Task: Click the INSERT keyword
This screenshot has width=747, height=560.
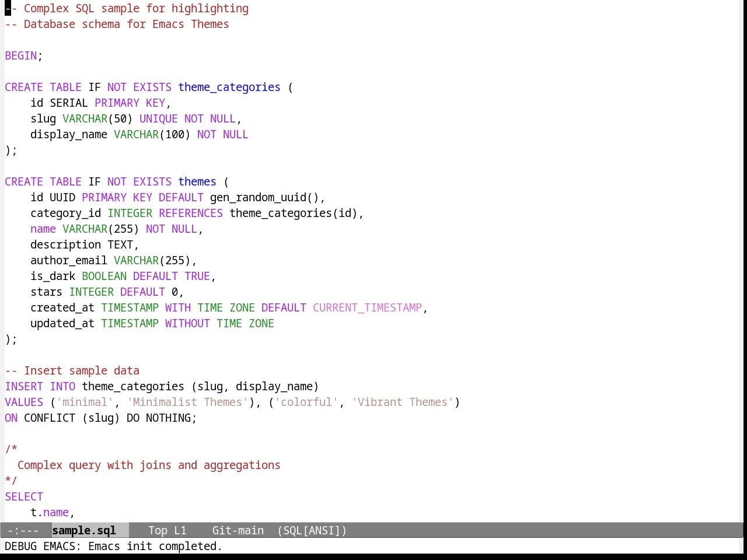Action: (x=24, y=386)
